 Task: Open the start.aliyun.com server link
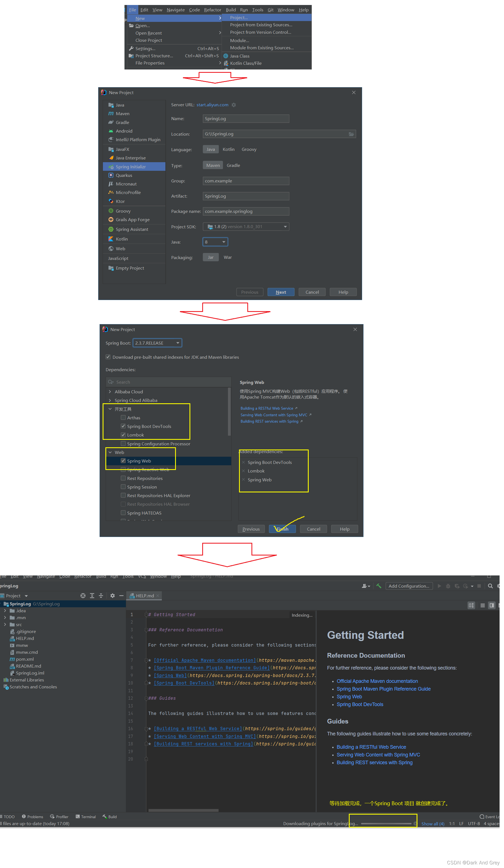coord(212,105)
